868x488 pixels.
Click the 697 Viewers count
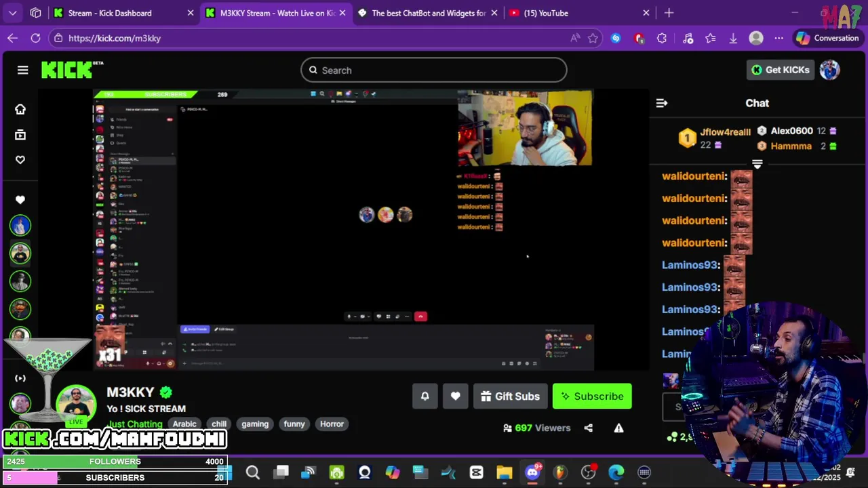coord(537,428)
